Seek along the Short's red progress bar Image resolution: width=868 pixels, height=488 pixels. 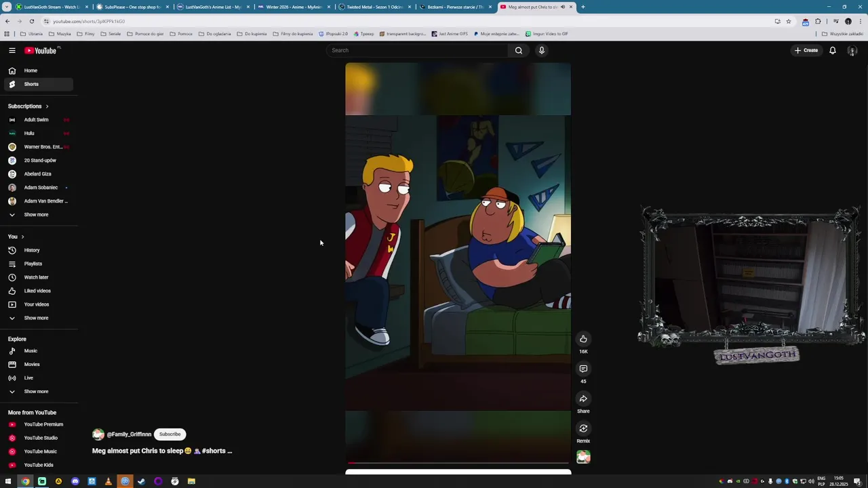pos(458,463)
